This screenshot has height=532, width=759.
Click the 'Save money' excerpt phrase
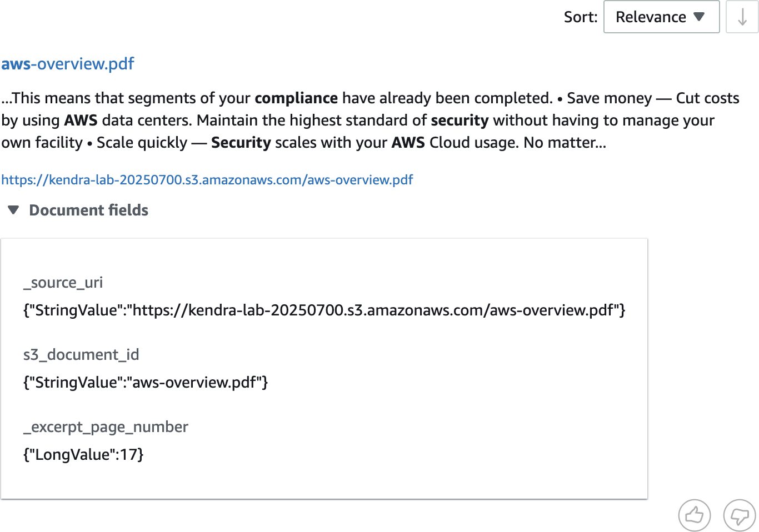click(610, 98)
